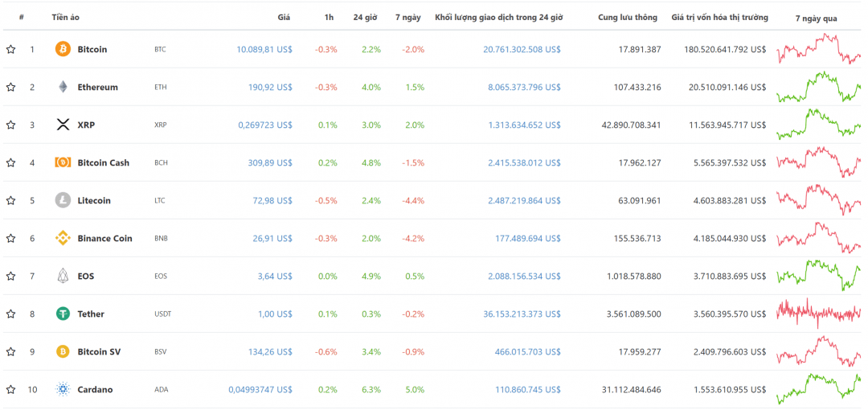
Task: Sort by Cung lưu thông header
Action: (627, 17)
